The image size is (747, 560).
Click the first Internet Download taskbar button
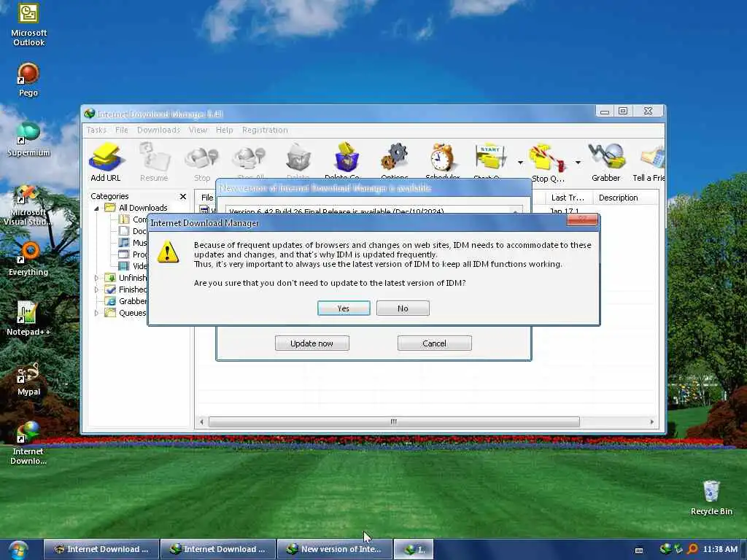[x=102, y=549]
